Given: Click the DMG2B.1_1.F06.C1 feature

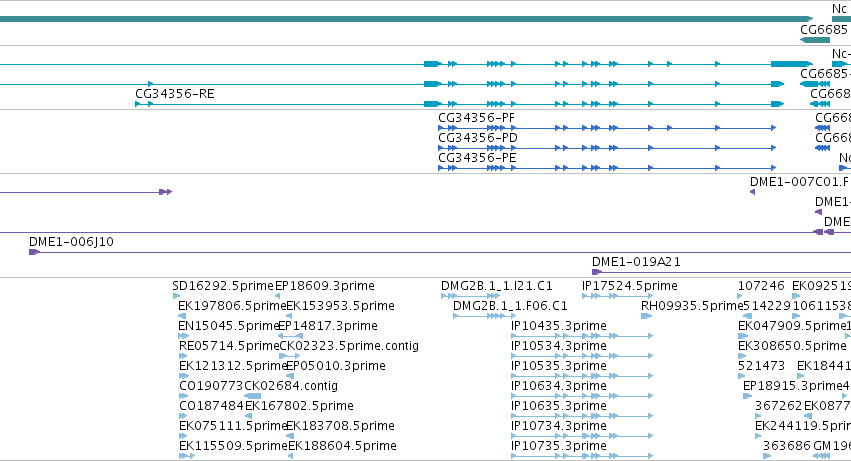Looking at the screenshot, I should click(x=510, y=306).
